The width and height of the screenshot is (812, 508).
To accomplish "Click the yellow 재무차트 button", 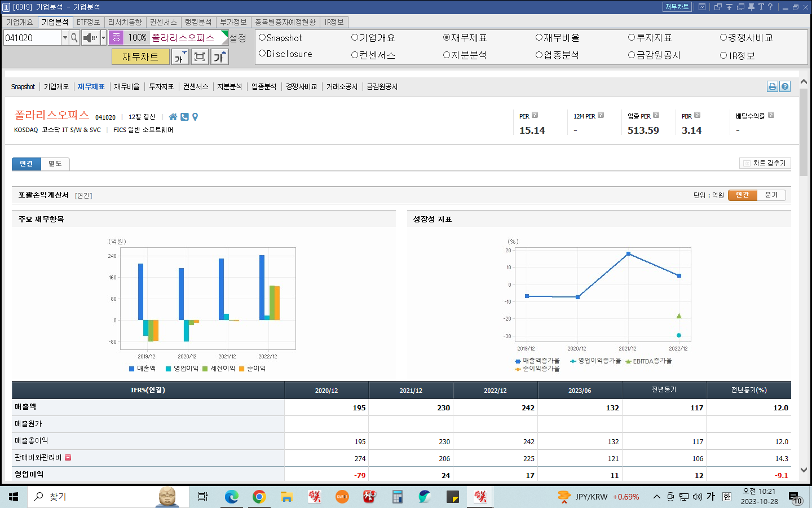I will point(140,57).
